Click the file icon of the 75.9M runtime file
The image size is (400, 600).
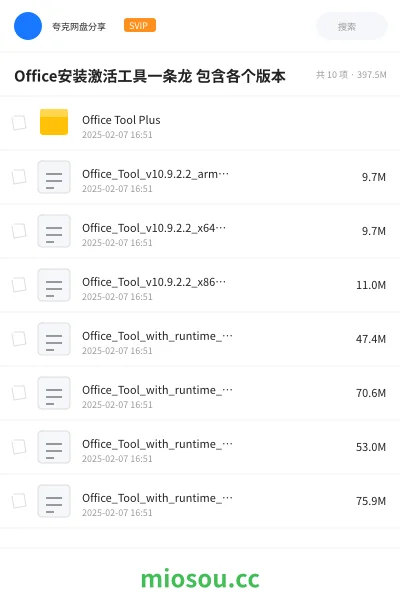coord(54,501)
